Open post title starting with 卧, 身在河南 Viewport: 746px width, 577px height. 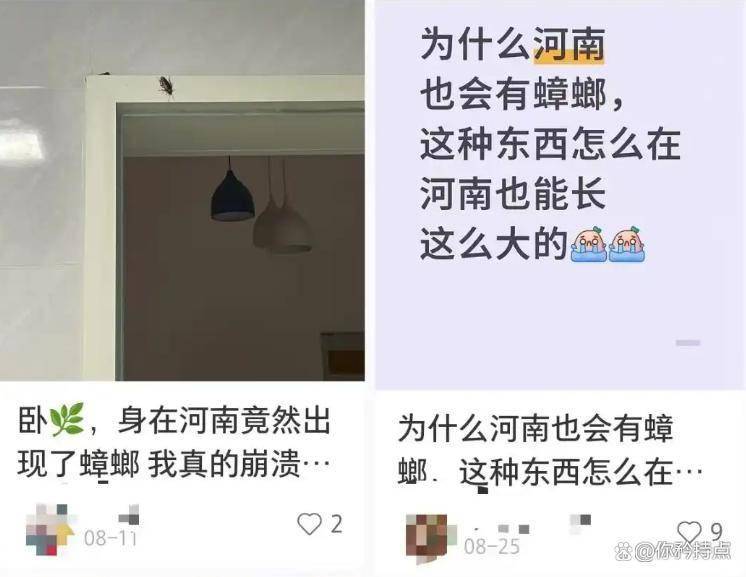coord(174,442)
